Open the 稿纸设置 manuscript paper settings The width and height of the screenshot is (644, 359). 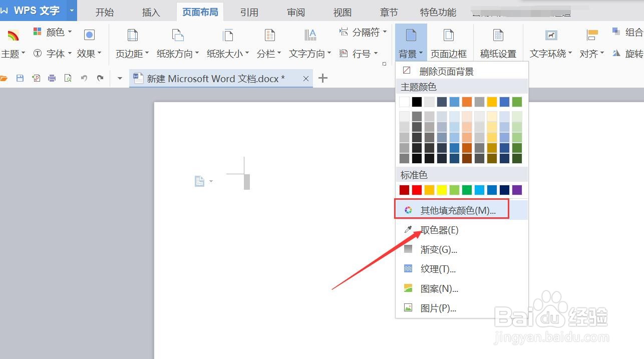pos(498,43)
